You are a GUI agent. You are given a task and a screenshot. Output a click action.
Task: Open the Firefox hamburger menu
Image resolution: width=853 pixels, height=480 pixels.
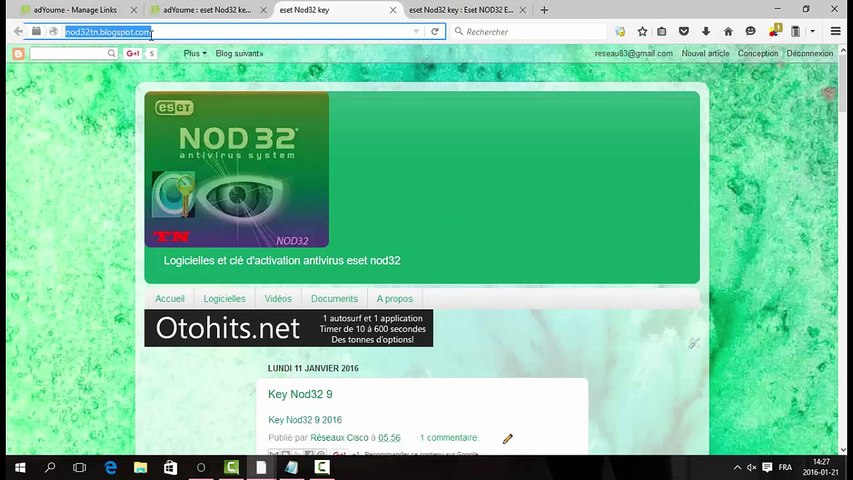pyautogui.click(x=836, y=32)
